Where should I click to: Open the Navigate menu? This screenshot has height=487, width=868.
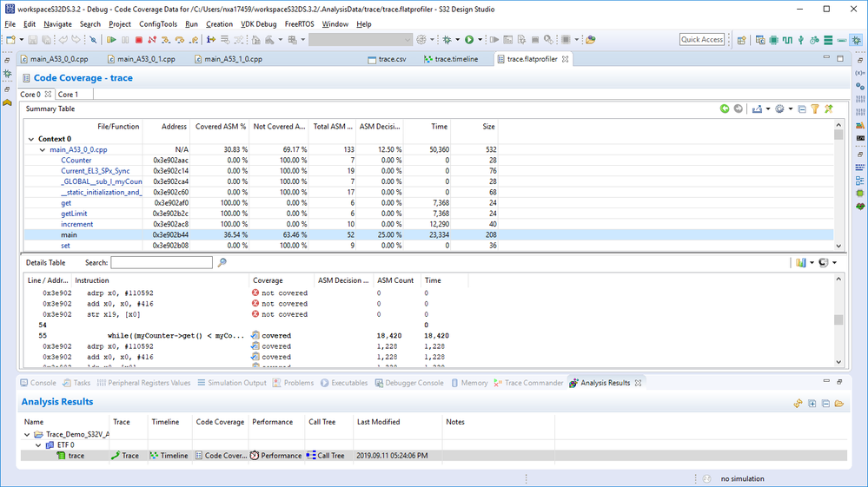[x=57, y=24]
